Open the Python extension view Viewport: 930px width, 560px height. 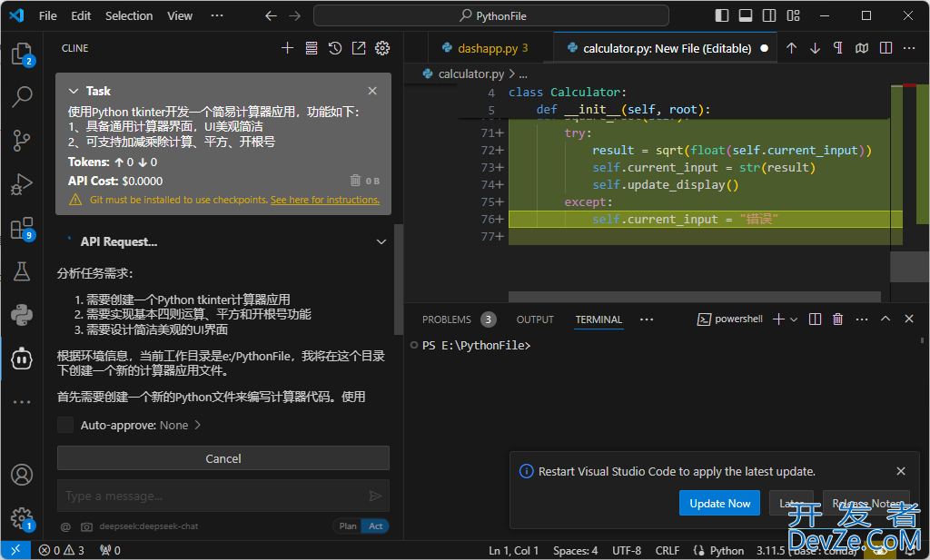[x=22, y=315]
